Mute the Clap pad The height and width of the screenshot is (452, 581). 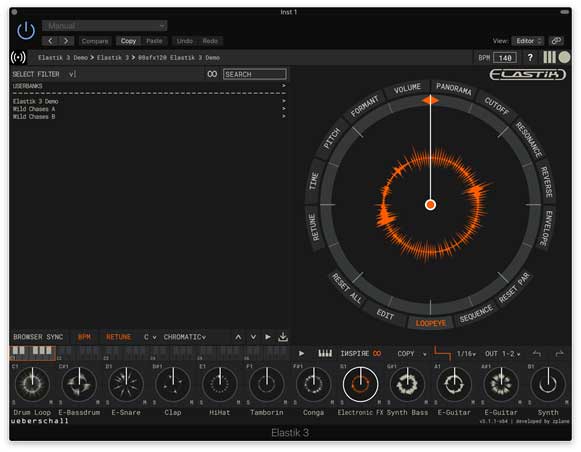[x=192, y=402]
